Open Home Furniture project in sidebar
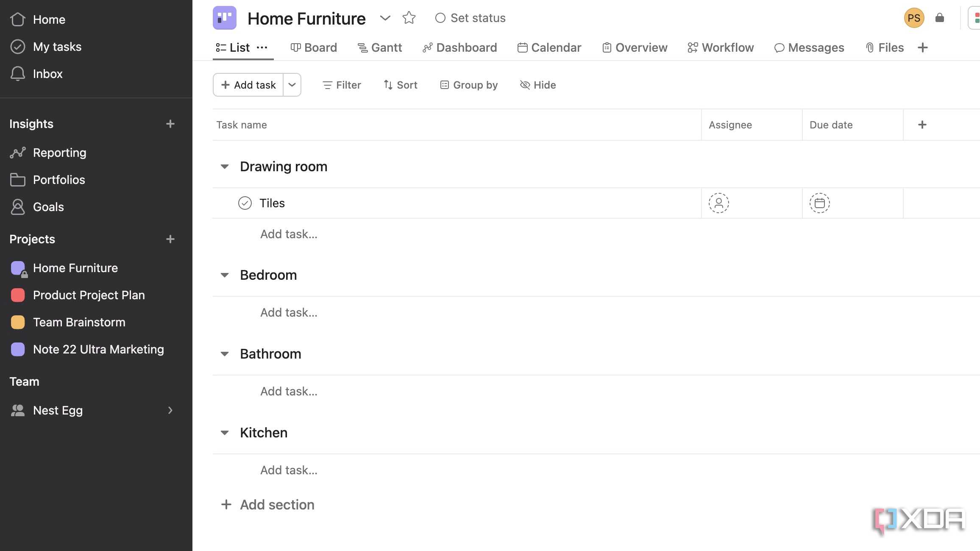 (64, 268)
